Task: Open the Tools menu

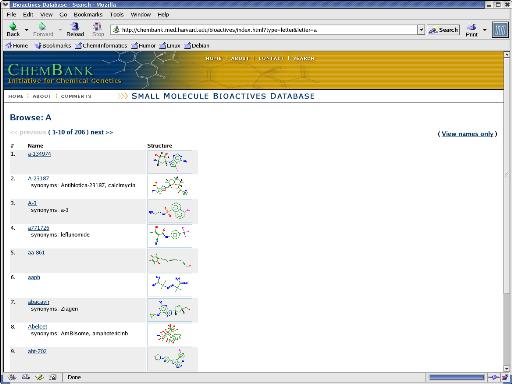Action: [x=117, y=14]
